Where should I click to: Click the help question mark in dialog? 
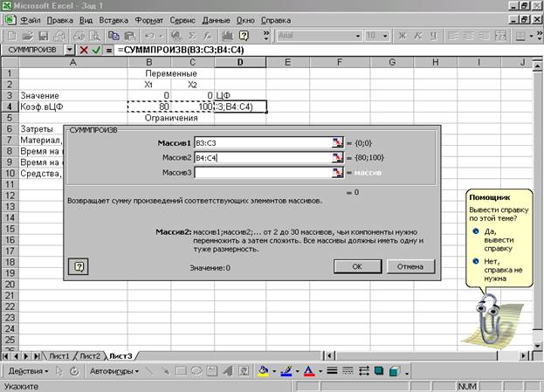pyautogui.click(x=78, y=266)
